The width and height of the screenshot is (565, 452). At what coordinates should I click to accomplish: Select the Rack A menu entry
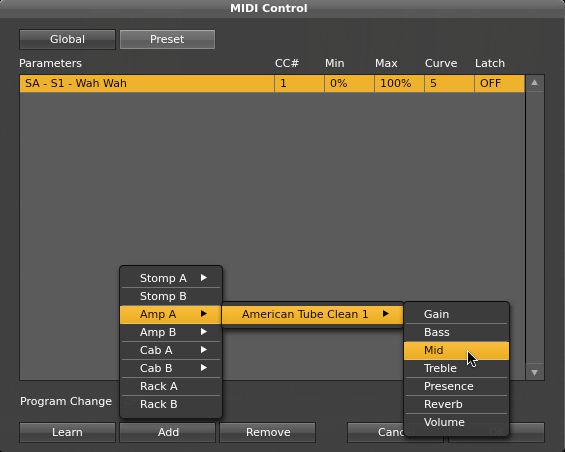(170, 386)
